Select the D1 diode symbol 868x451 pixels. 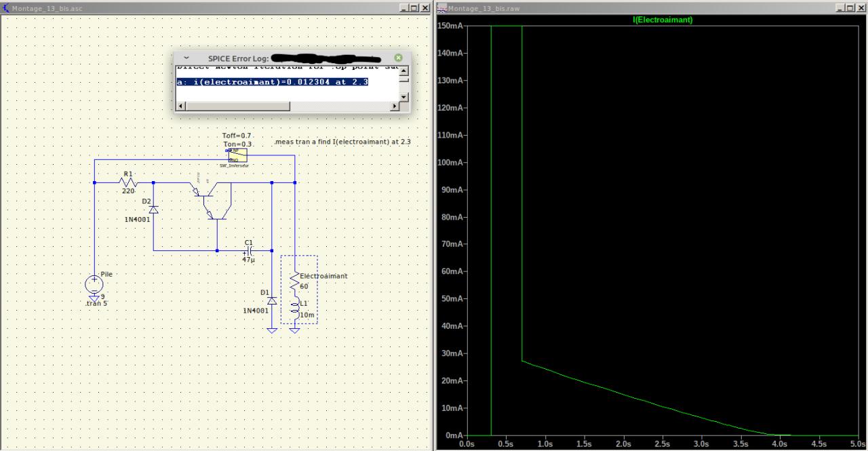tap(272, 300)
